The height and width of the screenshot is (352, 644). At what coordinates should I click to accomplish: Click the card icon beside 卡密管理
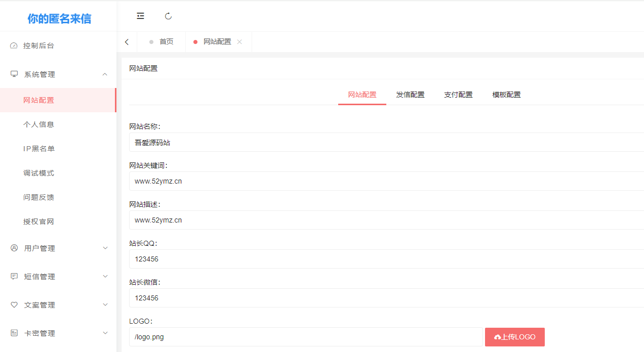tap(14, 333)
